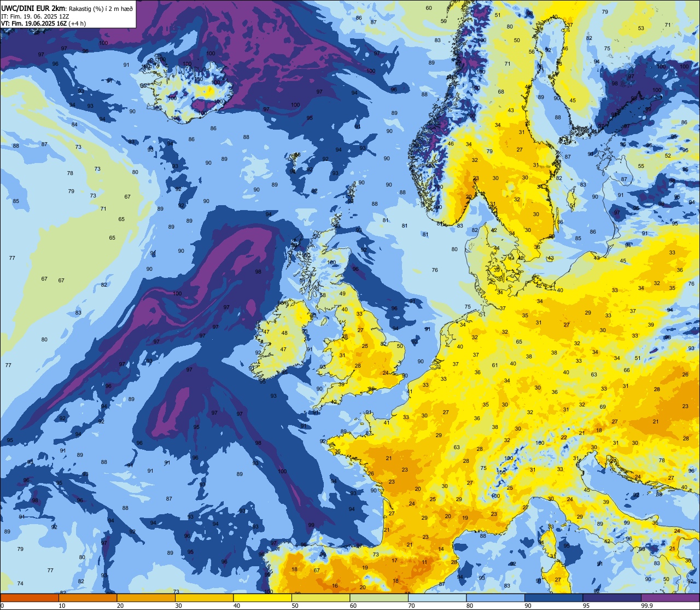Click the 95–99.9 navy legend segment

[612, 598]
